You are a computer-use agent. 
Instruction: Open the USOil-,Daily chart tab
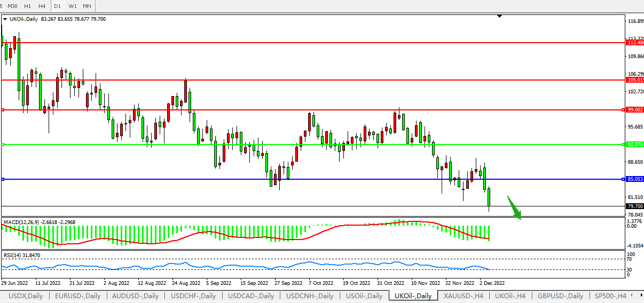[x=364, y=296]
